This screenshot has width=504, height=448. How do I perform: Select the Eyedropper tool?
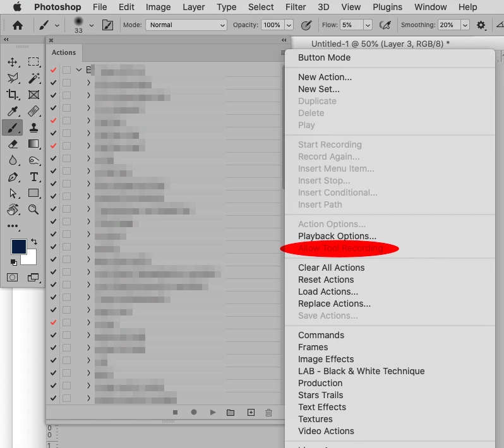13,111
